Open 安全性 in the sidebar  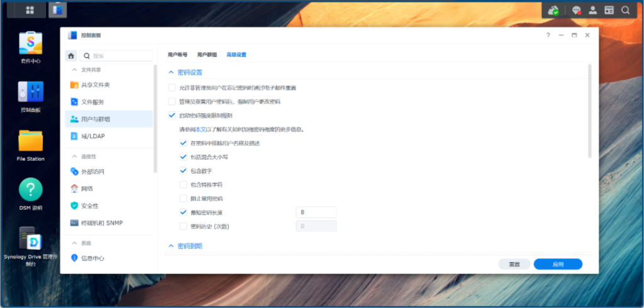click(x=109, y=206)
